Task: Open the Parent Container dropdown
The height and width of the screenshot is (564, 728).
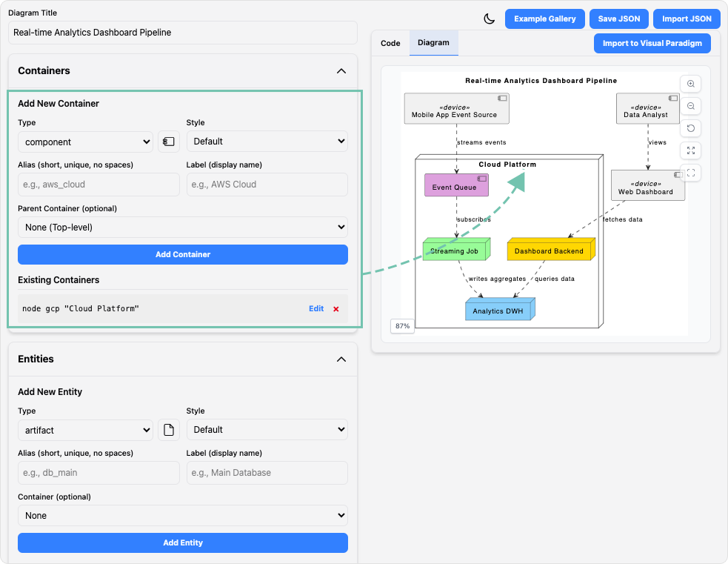Action: click(x=183, y=228)
